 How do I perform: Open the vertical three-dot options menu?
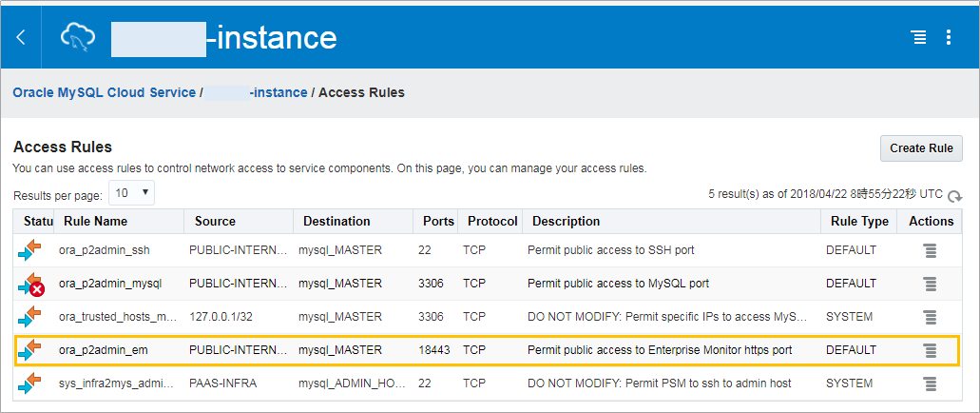point(948,37)
